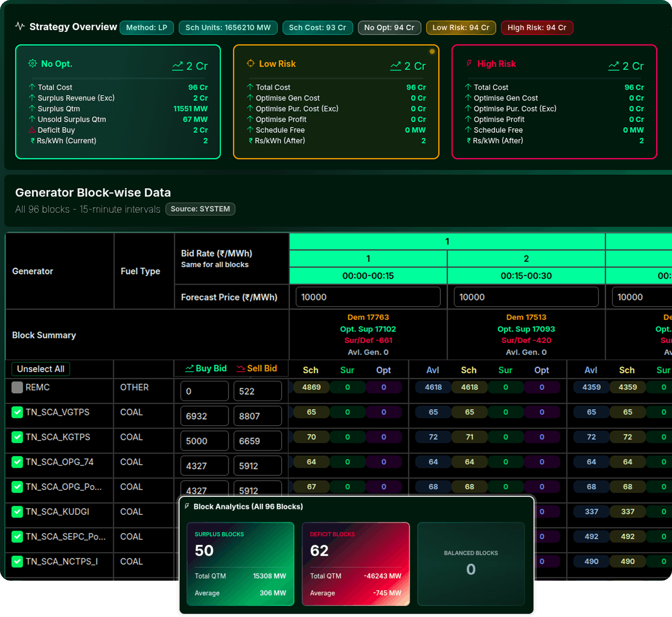Click the Low Risk card target icon
This screenshot has width=672, height=617.
251,63
